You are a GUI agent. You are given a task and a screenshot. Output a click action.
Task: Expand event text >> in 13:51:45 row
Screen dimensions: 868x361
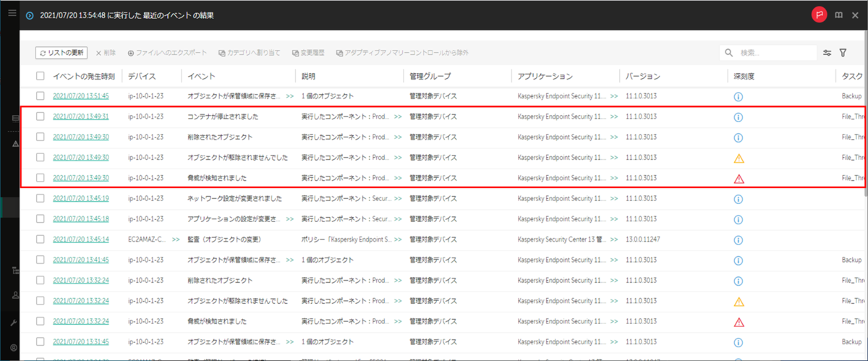[289, 96]
